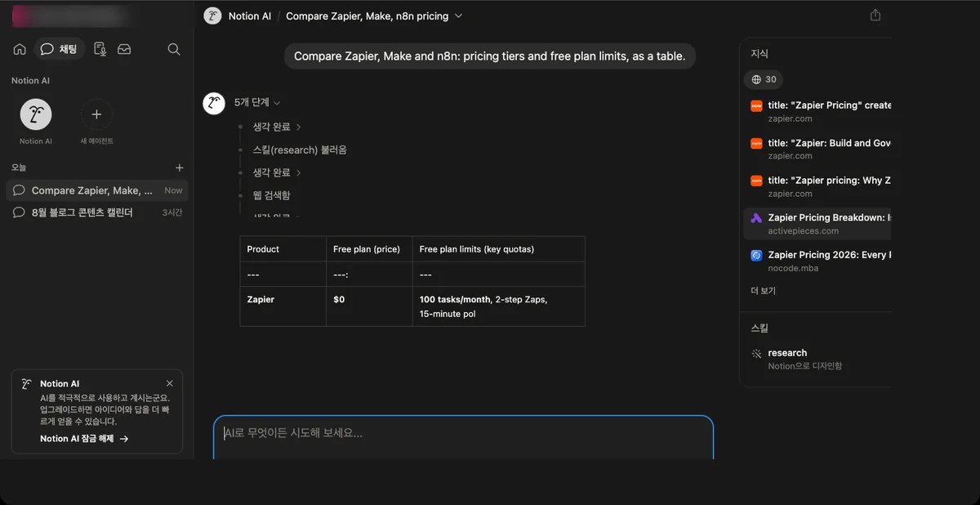The width and height of the screenshot is (980, 505).
Task: Click '더 보기' to show more sources
Action: tap(763, 291)
